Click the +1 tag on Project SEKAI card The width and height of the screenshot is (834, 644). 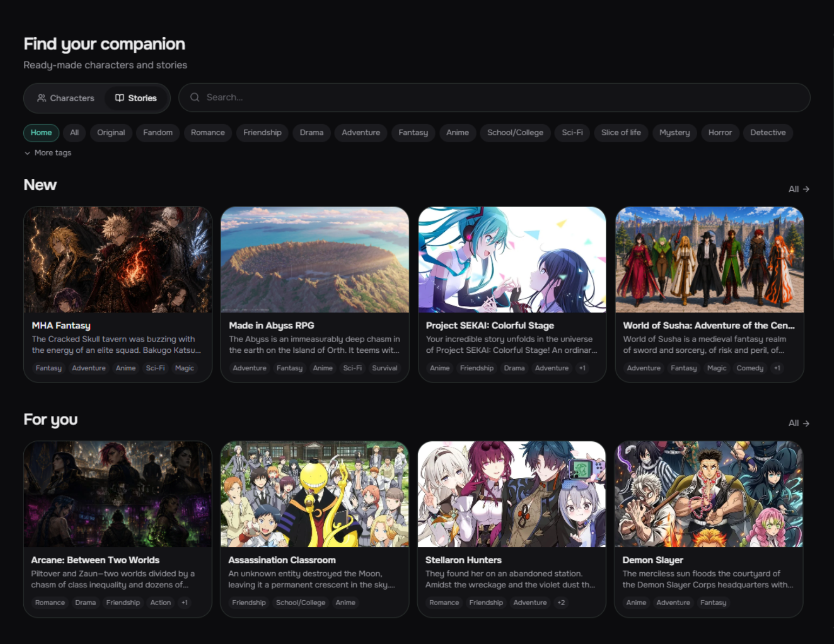point(582,368)
